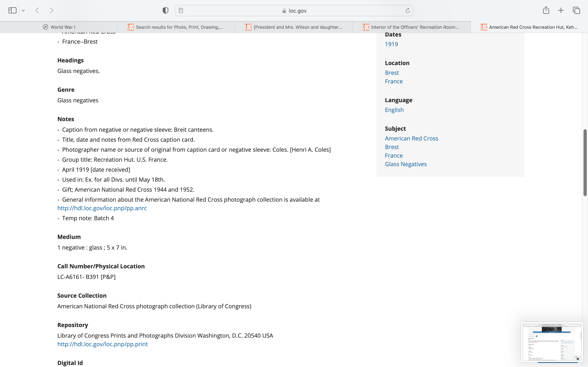588x367 pixels.
Task: Show the tab overview icon
Action: (576, 10)
